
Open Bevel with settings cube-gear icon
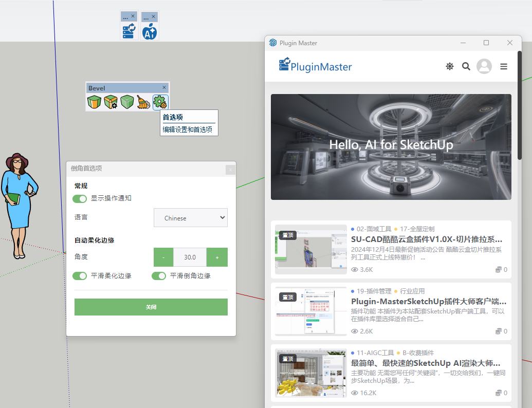[111, 102]
